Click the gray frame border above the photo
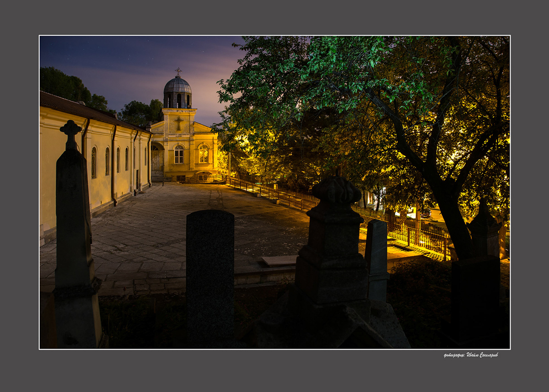549x392 pixels. [x=274, y=18]
